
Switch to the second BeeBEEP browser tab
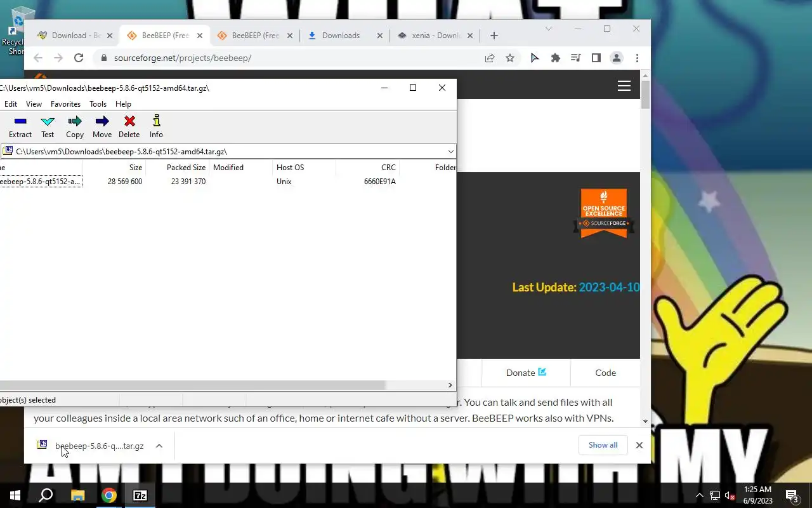click(255, 36)
